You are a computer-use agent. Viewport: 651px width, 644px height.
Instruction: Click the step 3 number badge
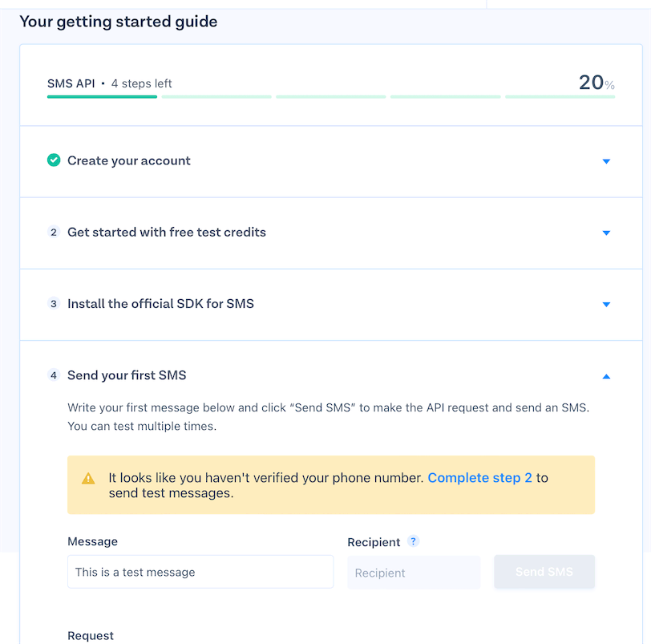[x=54, y=304]
